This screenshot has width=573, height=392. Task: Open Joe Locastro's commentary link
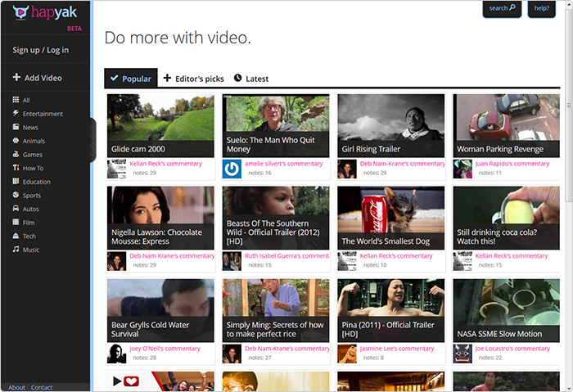(512, 349)
